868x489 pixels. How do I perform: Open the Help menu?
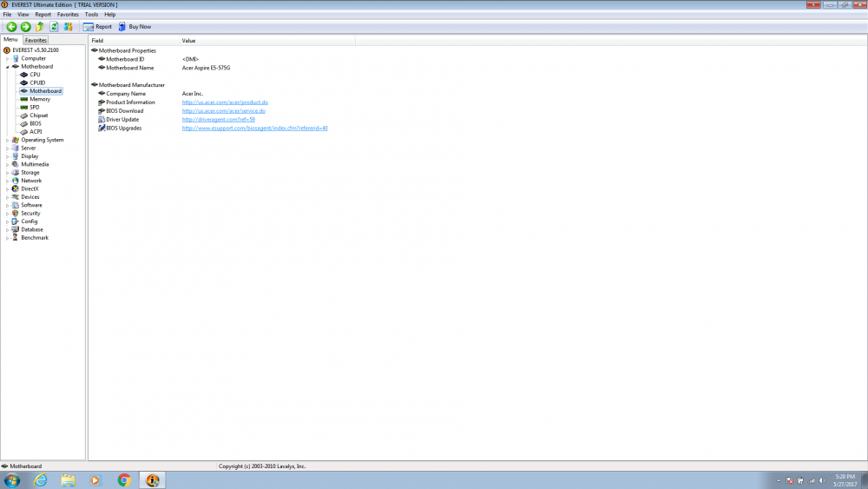tap(110, 15)
